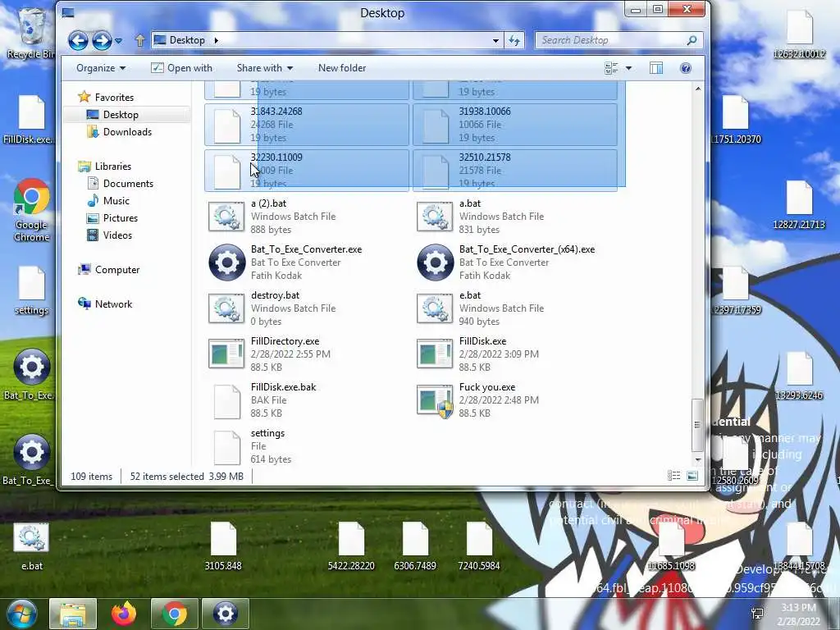Select the a.bat file icon
The image size is (840, 630).
tap(435, 217)
